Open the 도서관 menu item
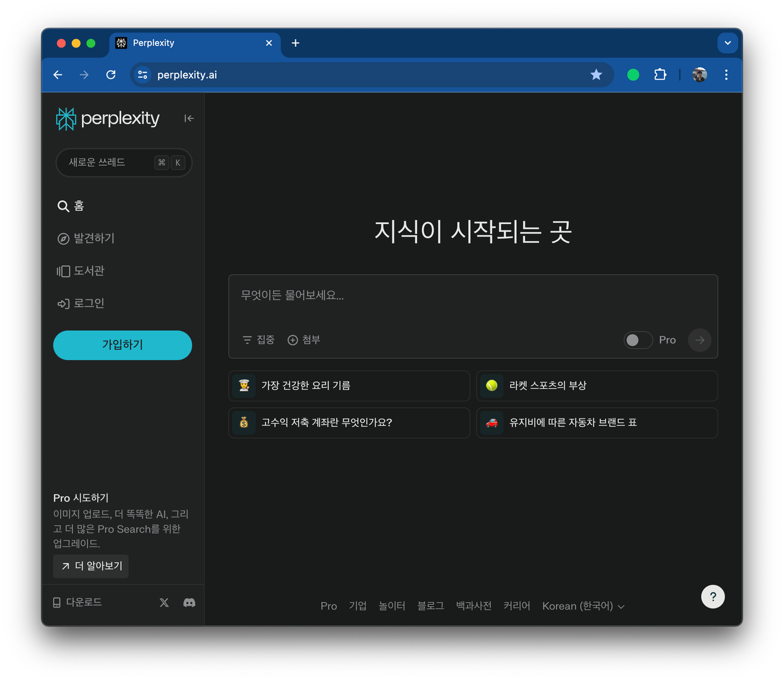Image resolution: width=784 pixels, height=681 pixels. (x=81, y=271)
